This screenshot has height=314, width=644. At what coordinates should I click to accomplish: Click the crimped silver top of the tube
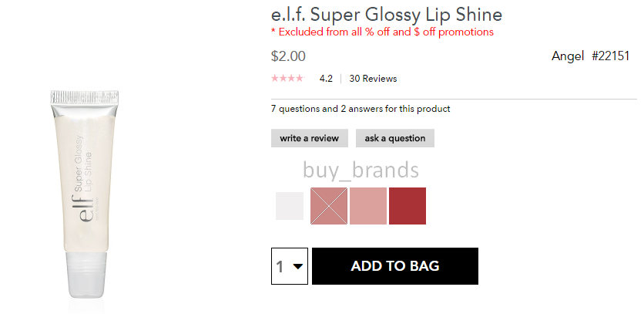[x=85, y=96]
